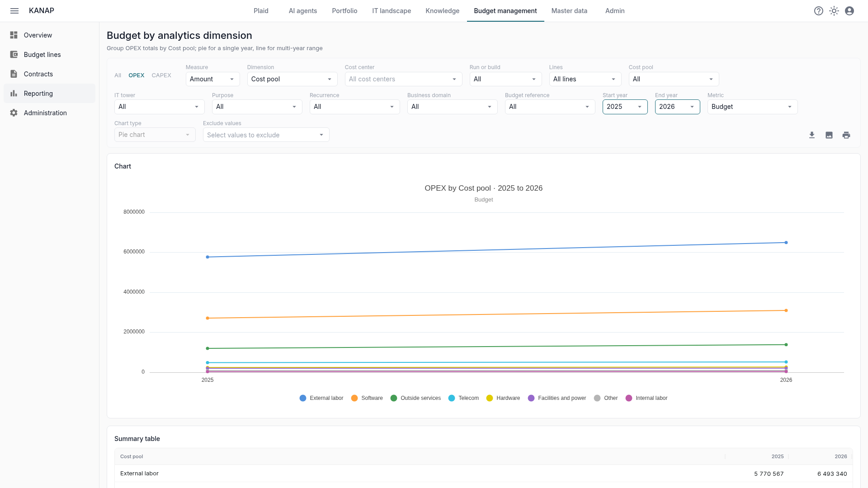Click the Overview dashboard icon in sidebar
Image resolution: width=868 pixels, height=488 pixels.
pos(14,35)
